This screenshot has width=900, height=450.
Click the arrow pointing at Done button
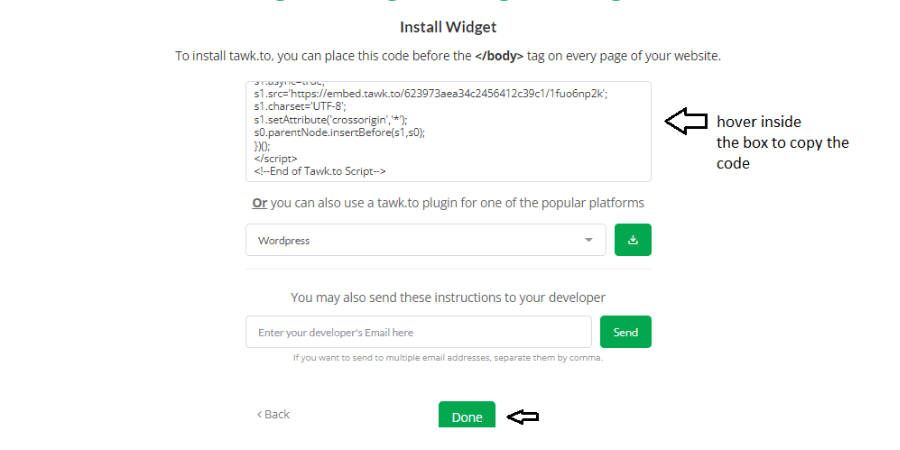point(522,417)
